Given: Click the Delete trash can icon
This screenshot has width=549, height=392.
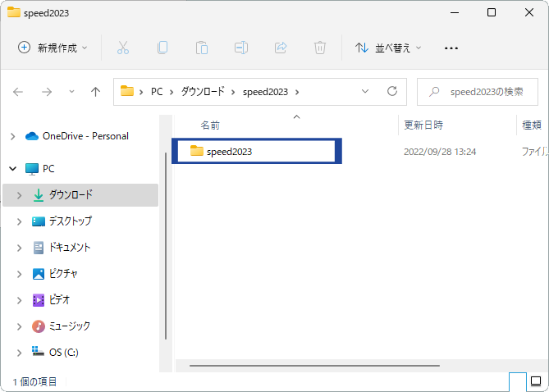Looking at the screenshot, I should (x=320, y=48).
